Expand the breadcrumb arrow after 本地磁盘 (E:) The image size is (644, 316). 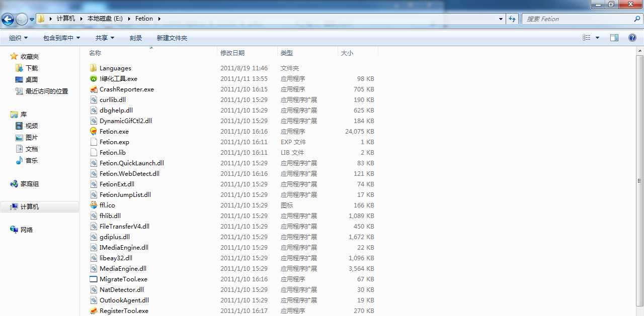point(129,19)
